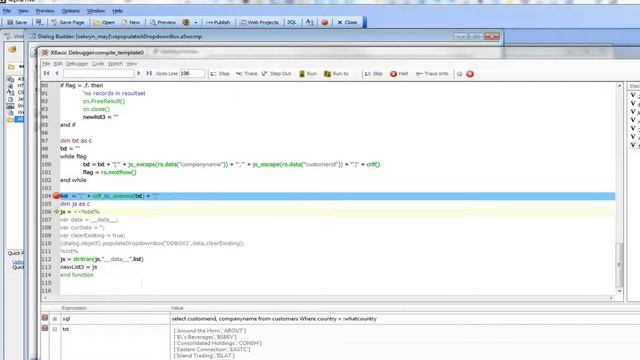Viewport: 640px width, 360px height.
Task: Open the main Preview menu
Action: pos(45,11)
